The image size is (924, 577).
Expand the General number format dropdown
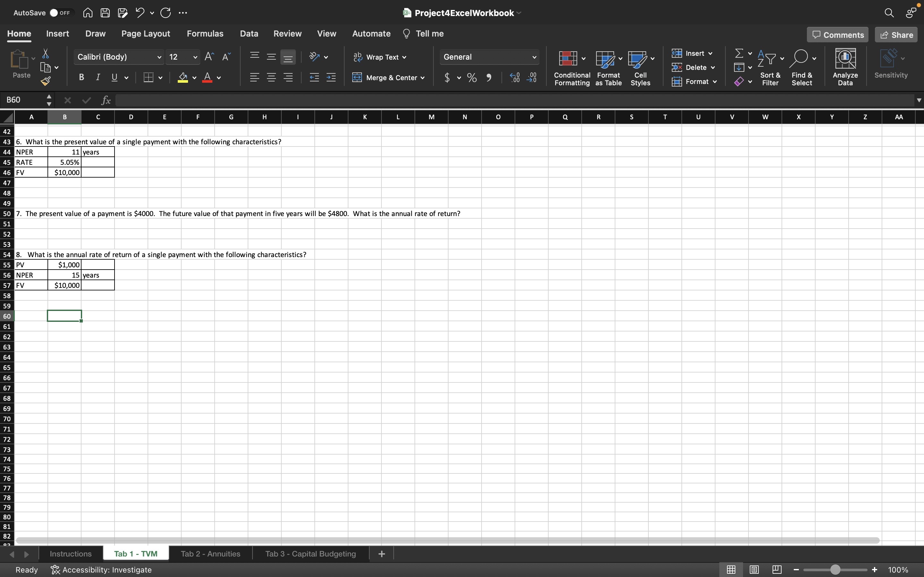[x=534, y=57]
